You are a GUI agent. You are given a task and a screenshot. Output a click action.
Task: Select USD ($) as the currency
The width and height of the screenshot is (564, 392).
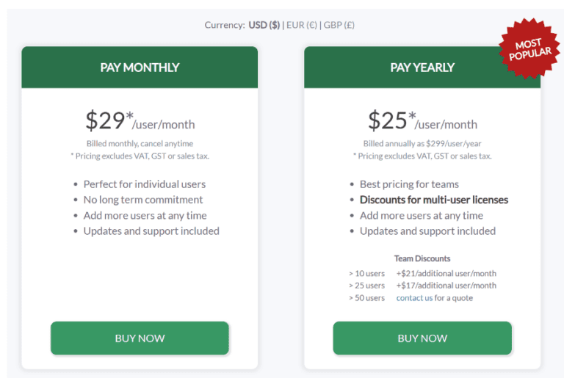coord(264,25)
